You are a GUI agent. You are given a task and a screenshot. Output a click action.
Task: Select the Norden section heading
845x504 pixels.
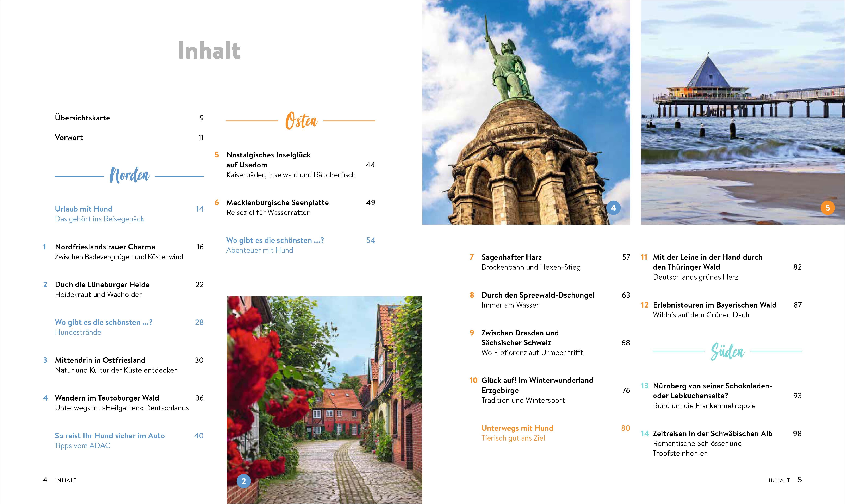click(129, 176)
